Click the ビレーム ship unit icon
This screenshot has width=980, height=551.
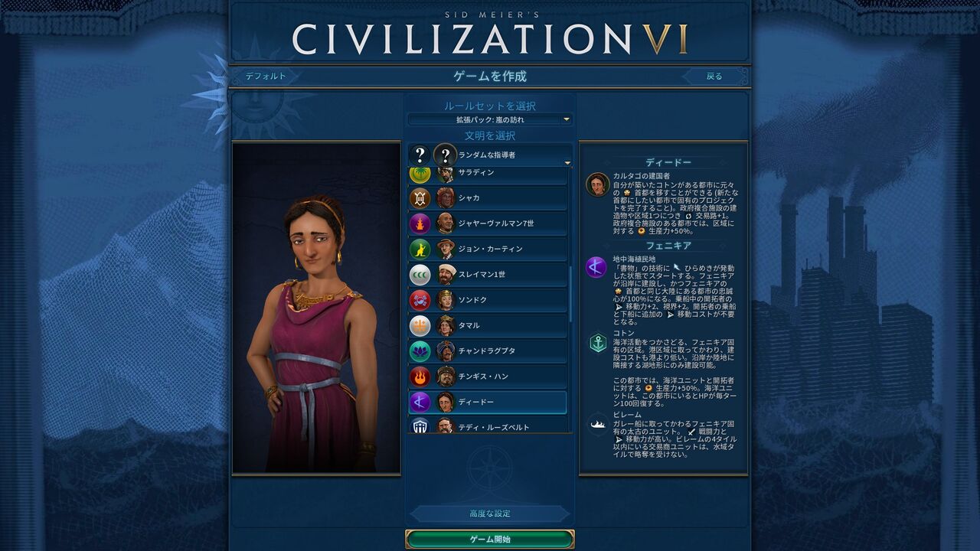(x=598, y=424)
